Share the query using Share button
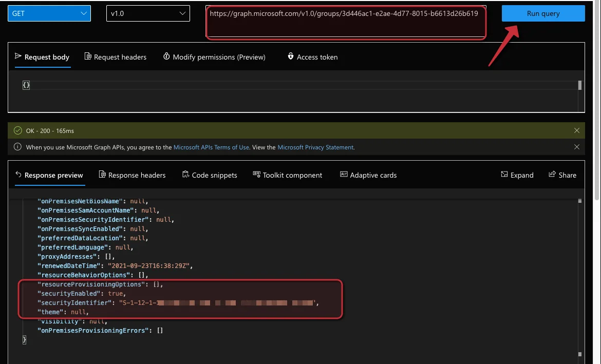The image size is (601, 364). coord(562,175)
